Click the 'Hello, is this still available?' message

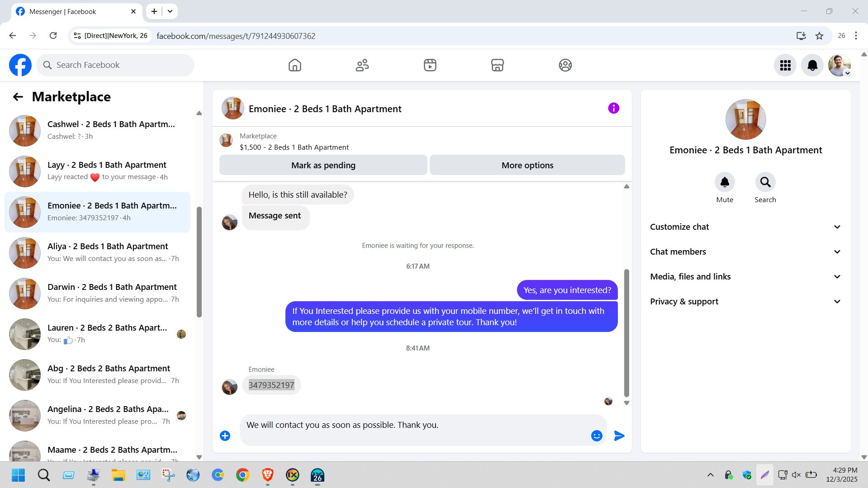point(298,195)
